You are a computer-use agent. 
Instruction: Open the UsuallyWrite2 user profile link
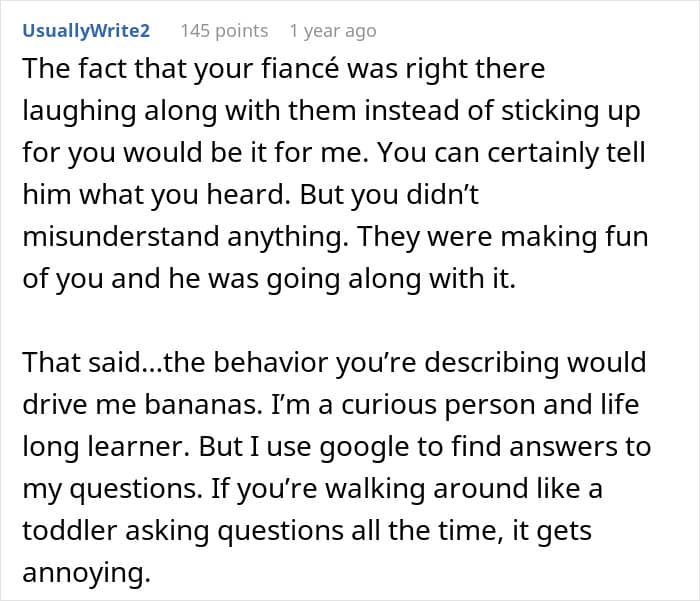point(86,31)
